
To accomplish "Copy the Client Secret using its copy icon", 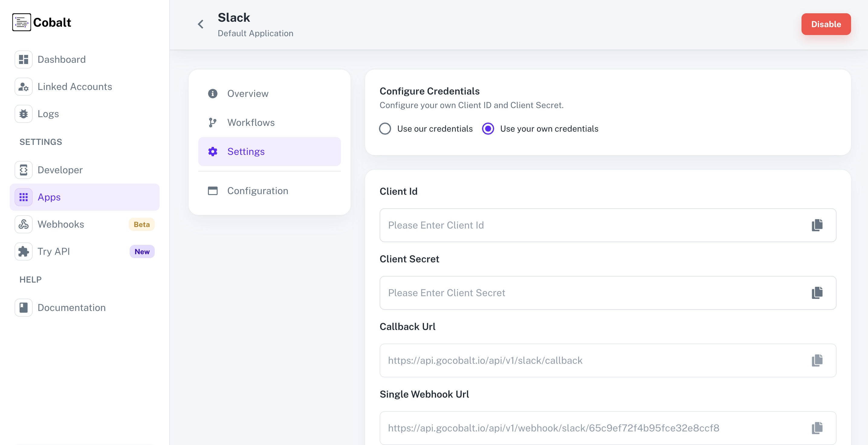I will click(817, 293).
